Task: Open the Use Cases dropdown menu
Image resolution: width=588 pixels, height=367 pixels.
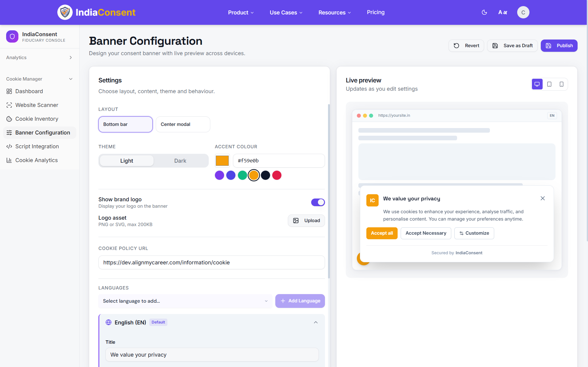Action: [286, 13]
